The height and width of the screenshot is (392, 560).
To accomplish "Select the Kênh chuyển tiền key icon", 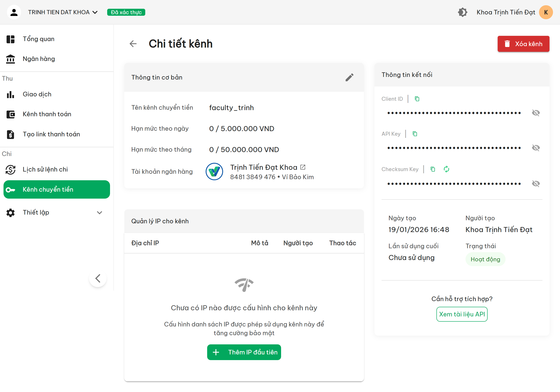I will [11, 189].
